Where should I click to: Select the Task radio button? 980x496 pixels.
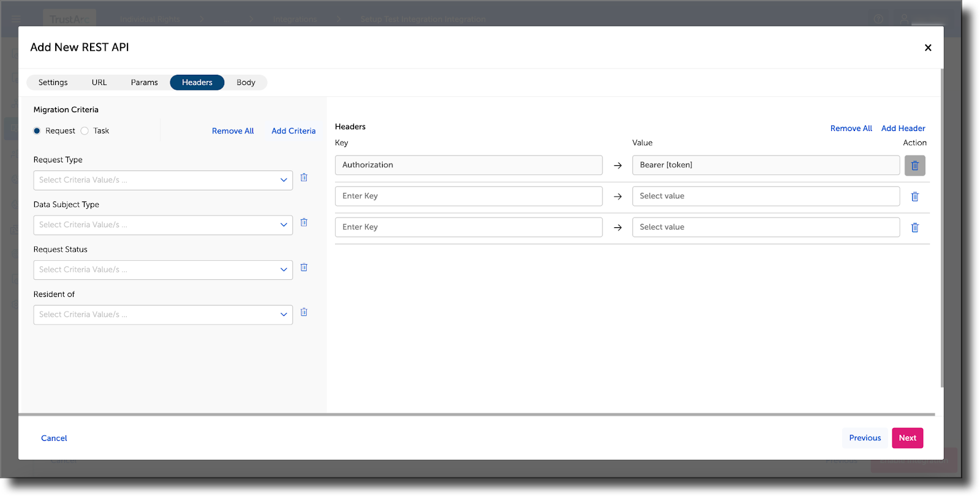[85, 131]
